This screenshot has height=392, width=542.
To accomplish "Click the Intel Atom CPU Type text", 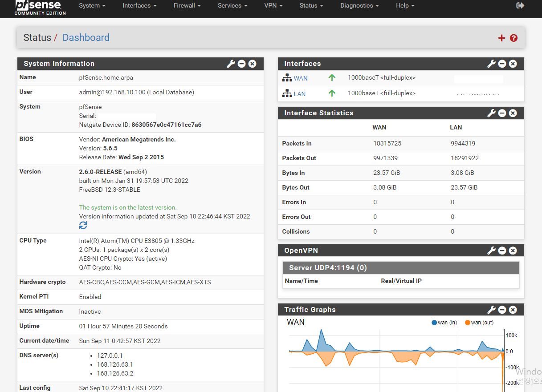I will pyautogui.click(x=137, y=241).
